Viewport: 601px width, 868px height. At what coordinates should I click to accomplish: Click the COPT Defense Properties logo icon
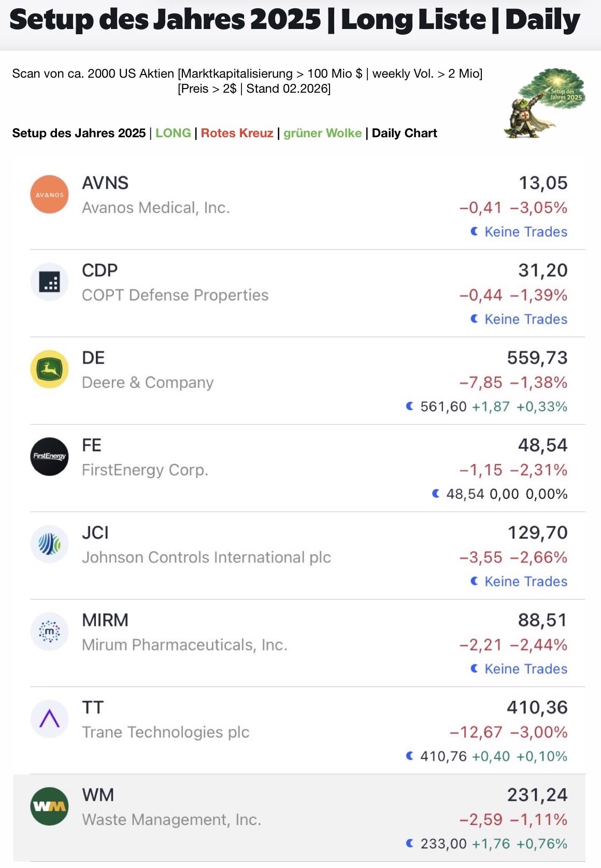[x=49, y=282]
